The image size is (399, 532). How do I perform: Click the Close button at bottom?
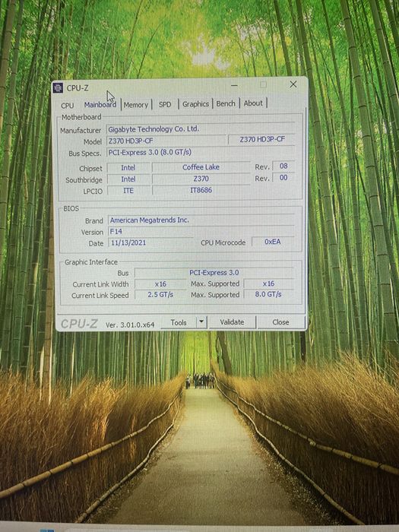point(280,322)
